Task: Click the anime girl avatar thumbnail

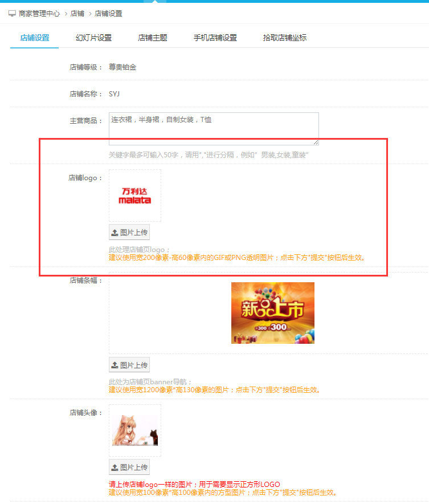Action: 135,430
